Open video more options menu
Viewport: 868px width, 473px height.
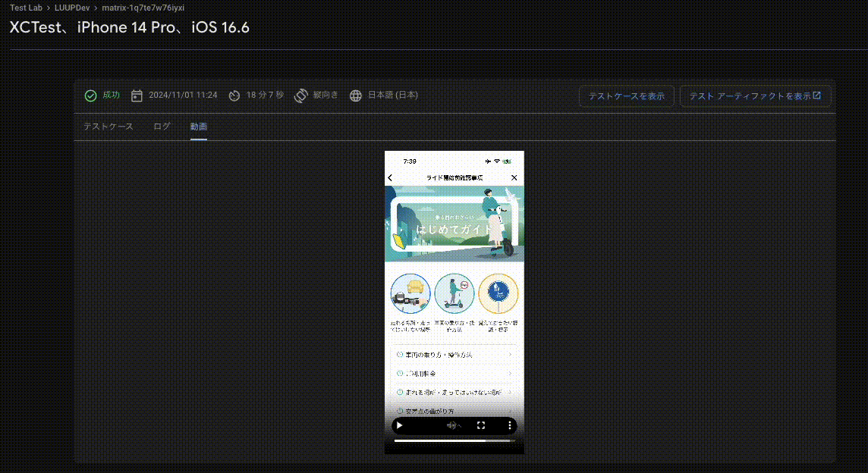point(509,425)
